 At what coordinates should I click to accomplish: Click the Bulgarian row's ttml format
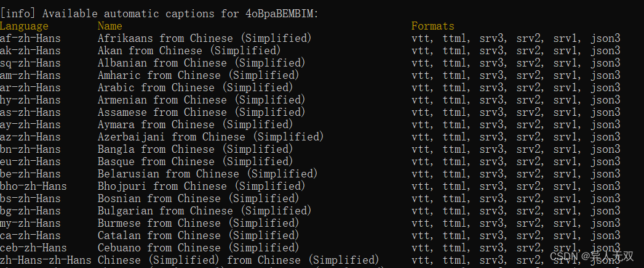click(456, 211)
